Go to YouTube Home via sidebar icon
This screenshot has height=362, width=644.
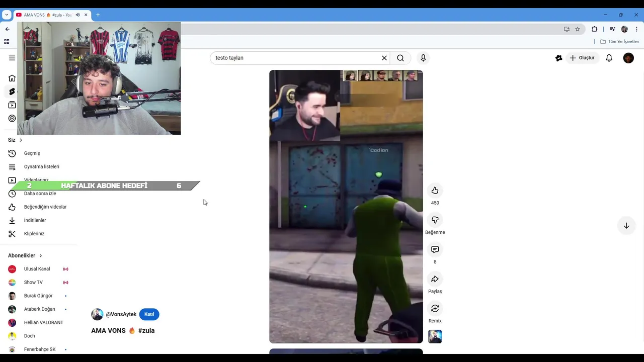pyautogui.click(x=12, y=78)
